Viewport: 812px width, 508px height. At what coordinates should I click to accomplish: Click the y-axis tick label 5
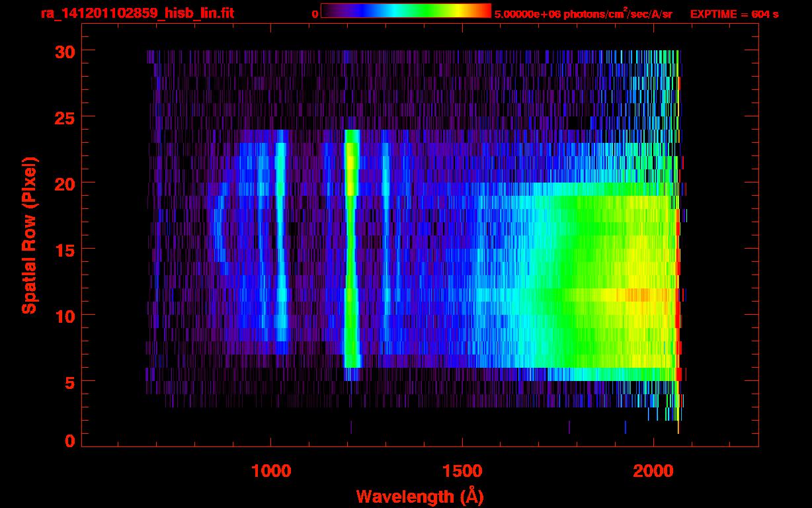69,382
